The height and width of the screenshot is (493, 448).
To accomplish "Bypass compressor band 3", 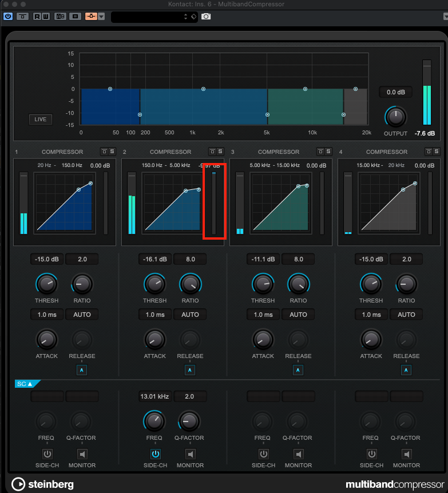I will tap(320, 152).
